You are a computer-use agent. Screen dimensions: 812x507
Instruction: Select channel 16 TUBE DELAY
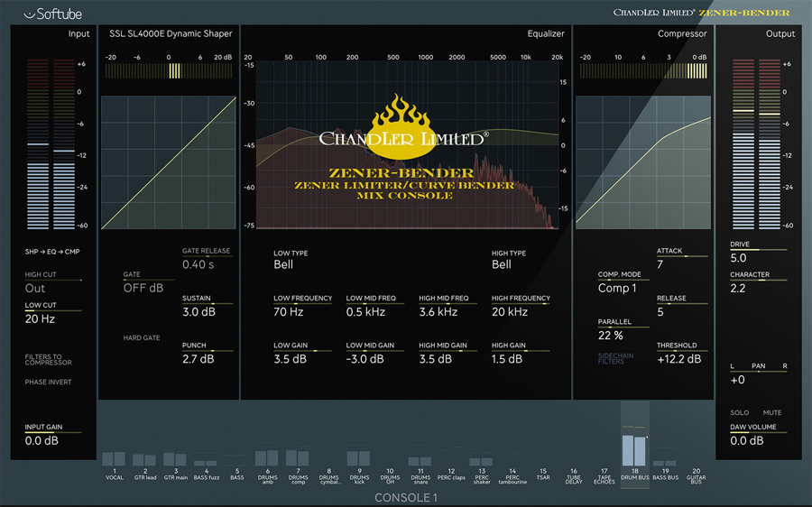point(573,476)
